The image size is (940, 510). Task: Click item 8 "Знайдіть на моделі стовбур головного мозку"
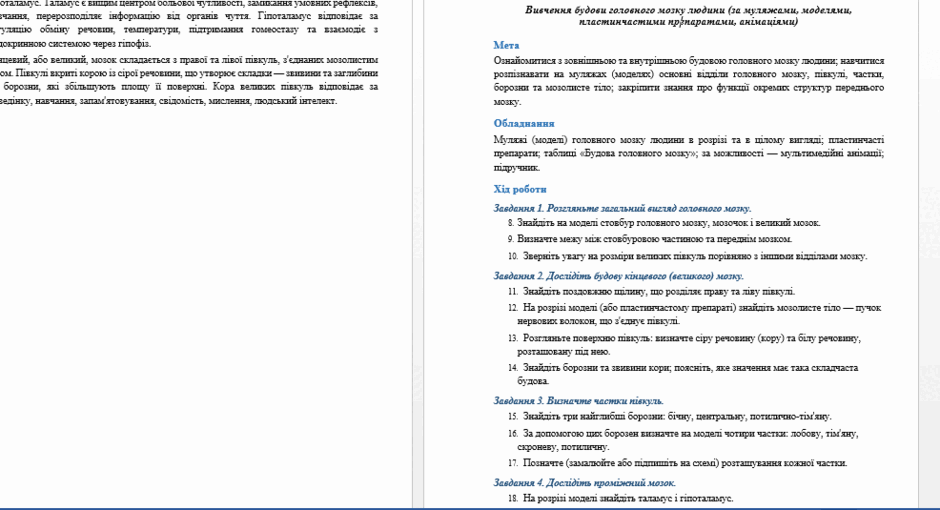[x=664, y=222]
